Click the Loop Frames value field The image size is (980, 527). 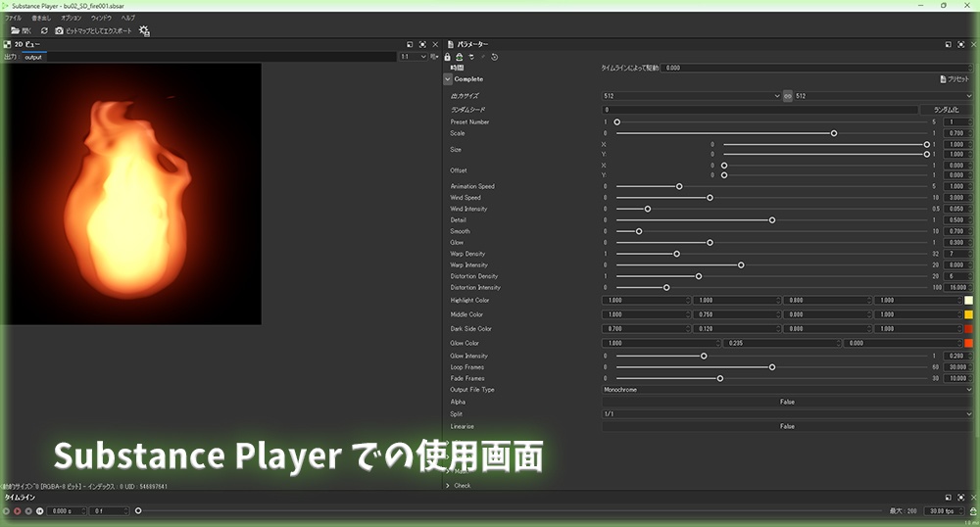(x=956, y=367)
